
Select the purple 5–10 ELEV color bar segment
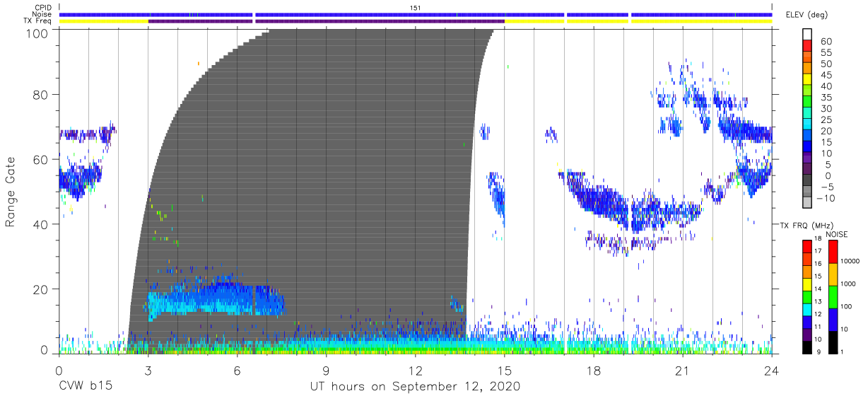click(x=807, y=158)
